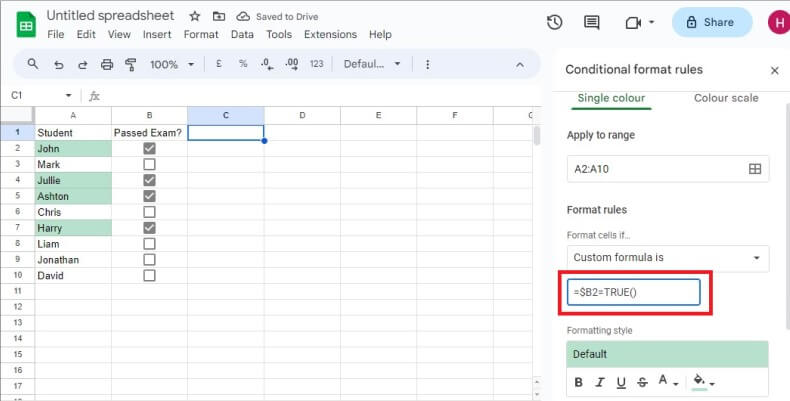Check Jonathan's Passed Exam checkbox
The width and height of the screenshot is (790, 401).
pos(149,259)
